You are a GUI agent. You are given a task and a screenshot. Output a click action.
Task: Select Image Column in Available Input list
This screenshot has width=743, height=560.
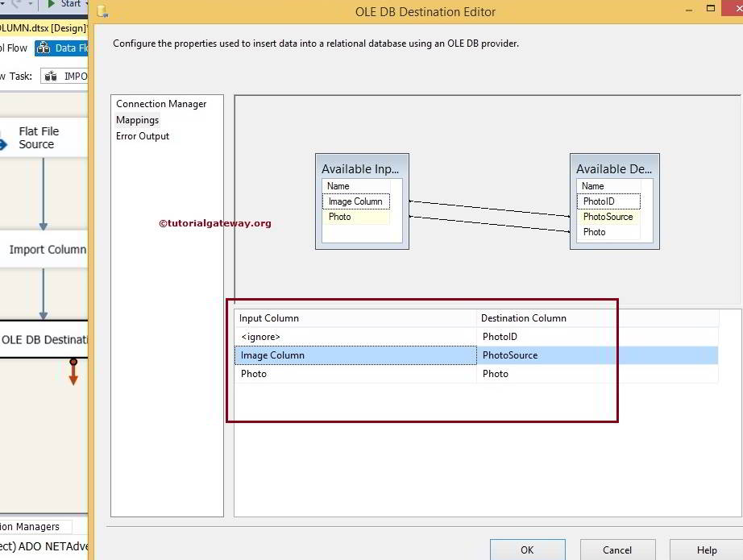pyautogui.click(x=355, y=201)
